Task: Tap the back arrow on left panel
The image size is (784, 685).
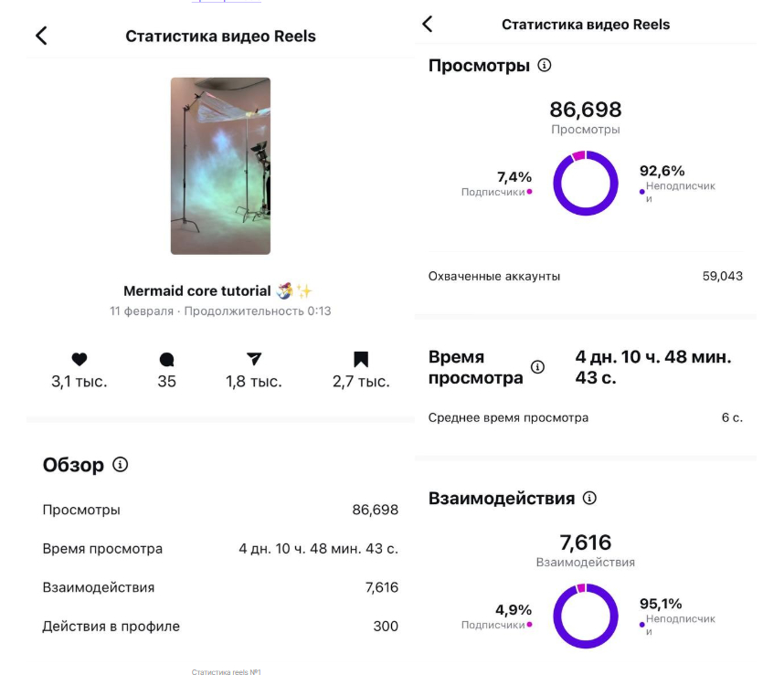Action: pyautogui.click(x=41, y=37)
